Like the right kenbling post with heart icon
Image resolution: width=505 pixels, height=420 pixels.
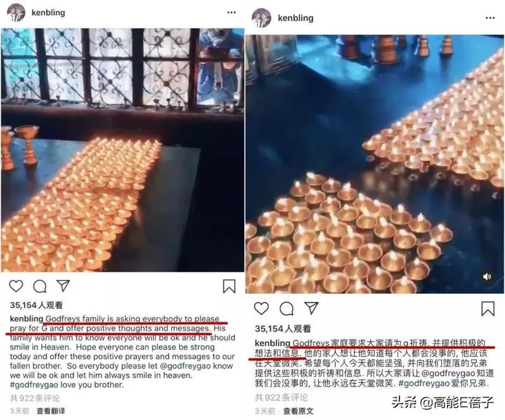click(x=261, y=308)
